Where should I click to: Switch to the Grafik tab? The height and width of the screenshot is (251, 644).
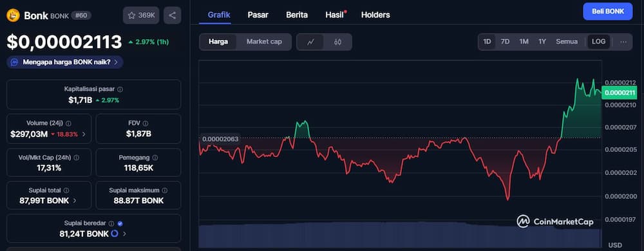coord(219,15)
